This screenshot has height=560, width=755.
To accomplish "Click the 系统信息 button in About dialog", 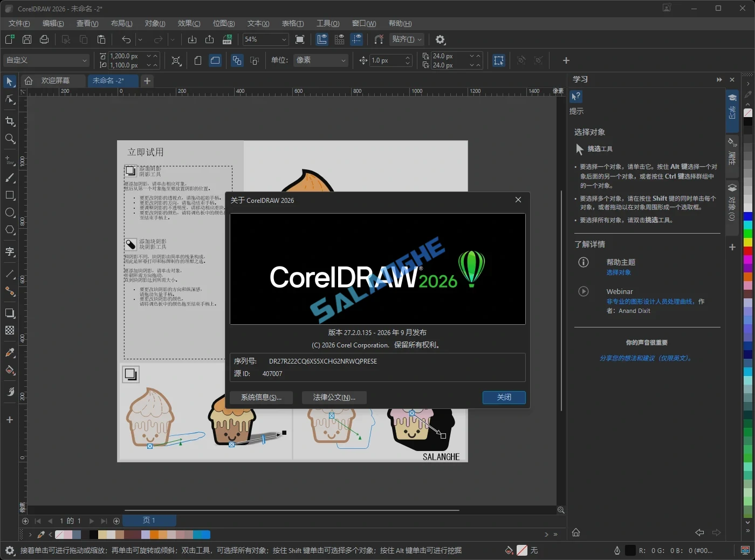I will pos(261,398).
